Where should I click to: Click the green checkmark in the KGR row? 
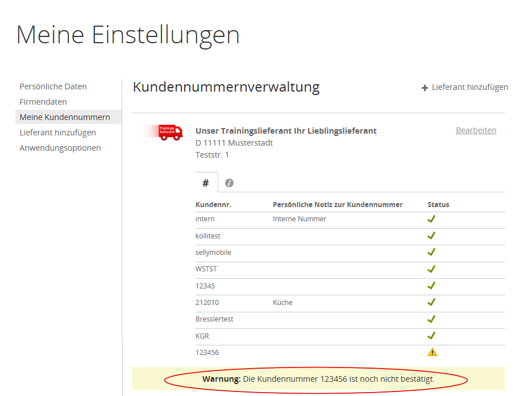tap(431, 336)
